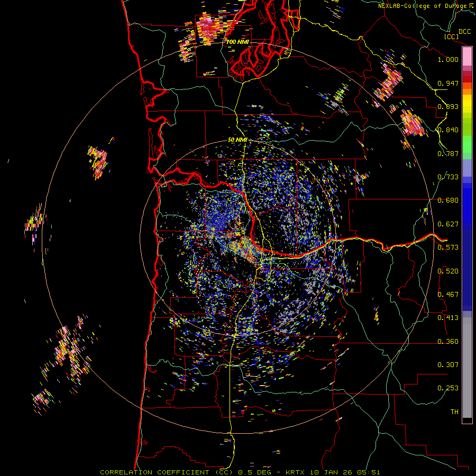Pick the pink swatch at the top of the color bar
Viewport: 476px width, 476px height.
[x=467, y=56]
